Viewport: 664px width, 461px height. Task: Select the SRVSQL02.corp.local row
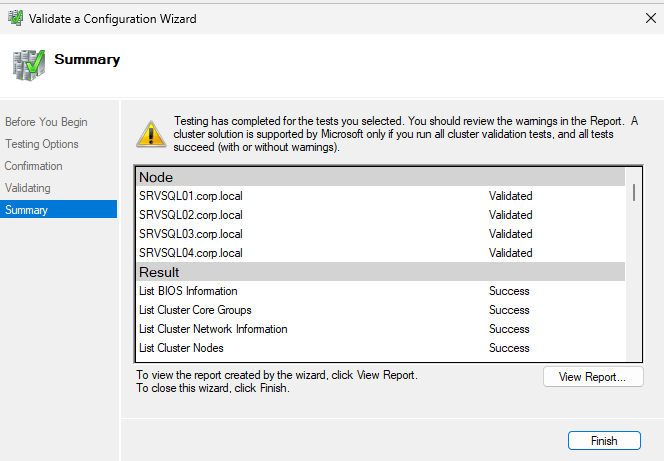[x=381, y=215]
